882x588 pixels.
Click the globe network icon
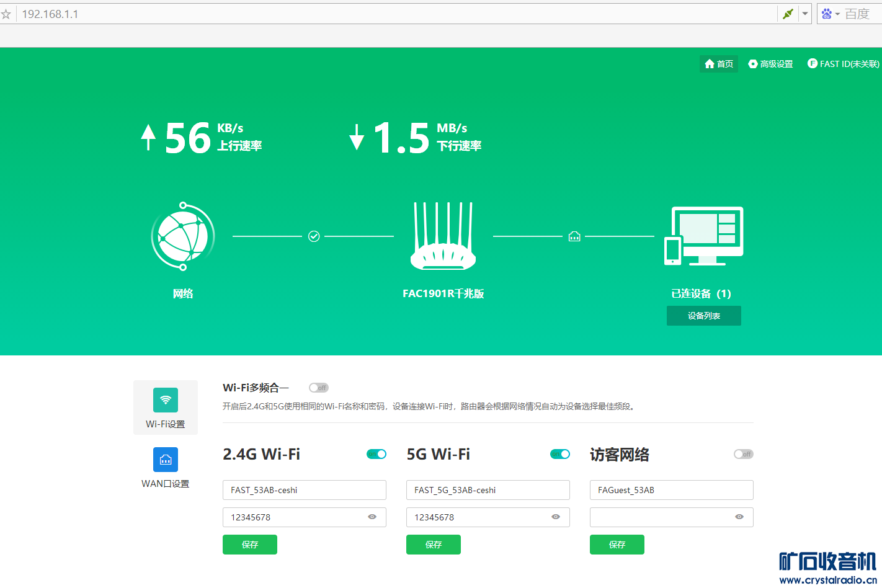pyautogui.click(x=183, y=236)
